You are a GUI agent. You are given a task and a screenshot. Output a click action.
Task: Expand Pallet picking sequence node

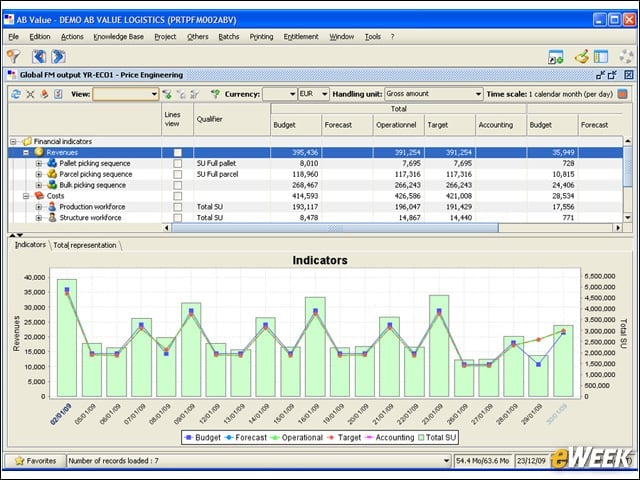click(x=38, y=163)
